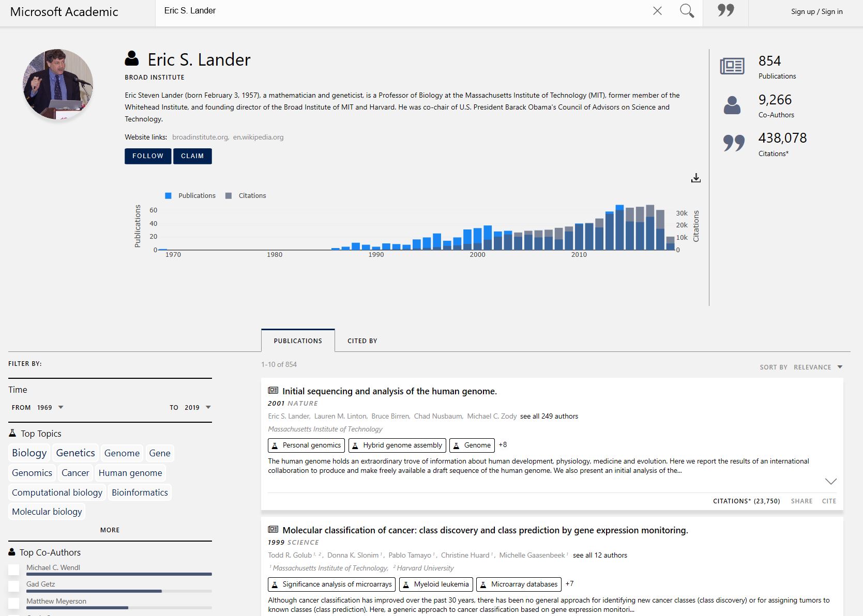Click the search magnifier icon
Viewport: 863px width, 616px height.
click(687, 10)
